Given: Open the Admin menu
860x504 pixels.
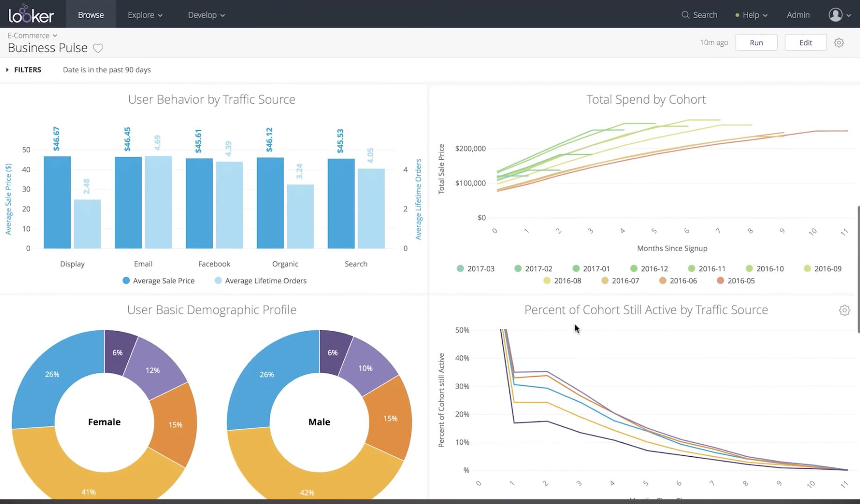Looking at the screenshot, I should coord(798,15).
